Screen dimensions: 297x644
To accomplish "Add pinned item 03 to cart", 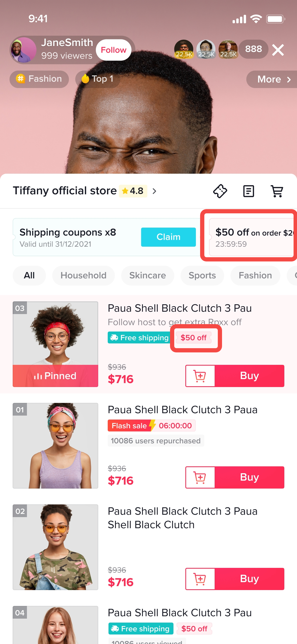I will point(200,376).
